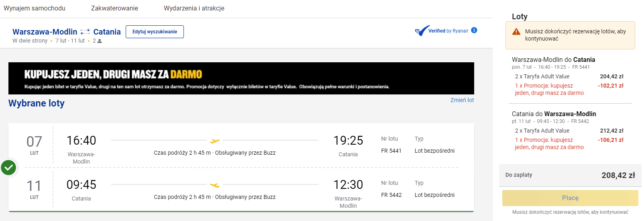Click the outbound yellow plane icon
The width and height of the screenshot is (644, 221).
tap(215, 141)
